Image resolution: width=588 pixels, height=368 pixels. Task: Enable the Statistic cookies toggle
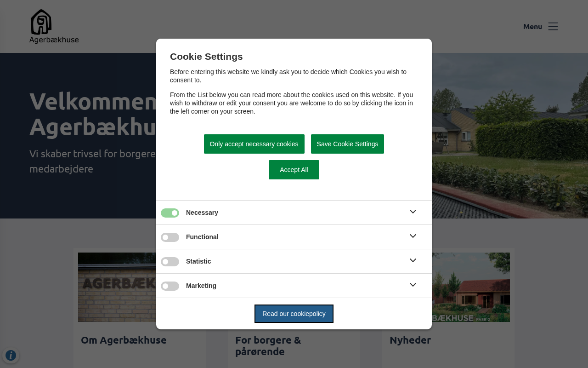pos(170,262)
